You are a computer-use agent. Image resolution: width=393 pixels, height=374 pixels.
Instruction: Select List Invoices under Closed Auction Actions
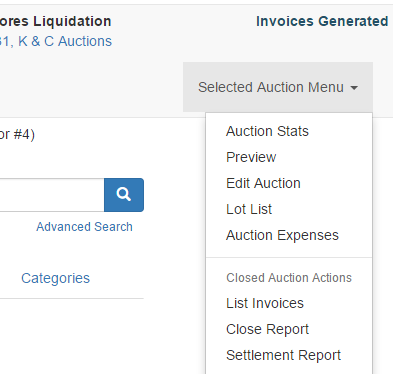coord(265,303)
